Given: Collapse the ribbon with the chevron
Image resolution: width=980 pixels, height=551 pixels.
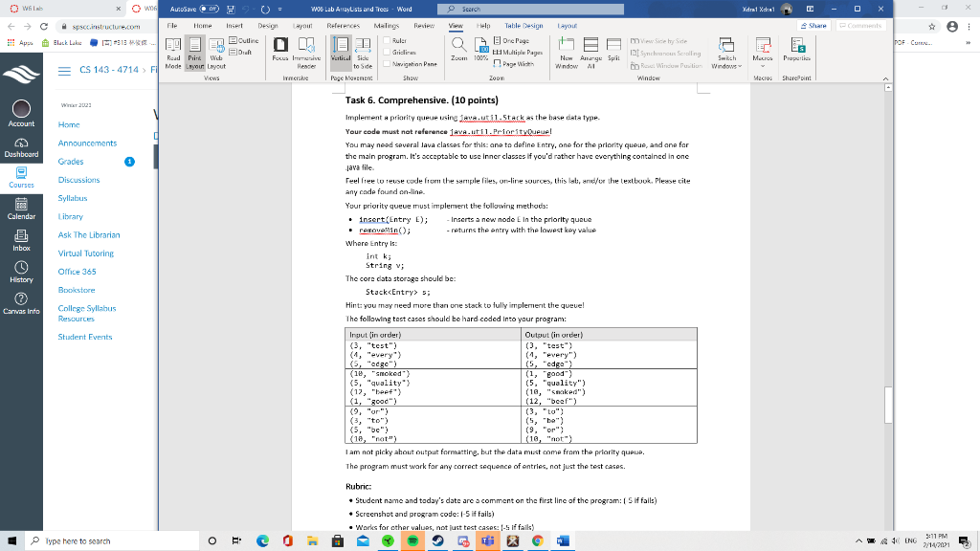Looking at the screenshot, I should [x=886, y=77].
